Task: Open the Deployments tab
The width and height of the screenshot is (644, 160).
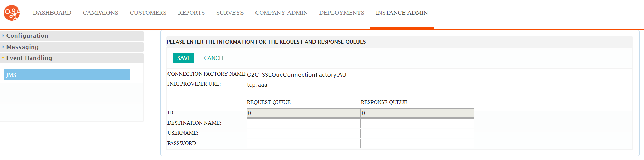Action: (342, 13)
